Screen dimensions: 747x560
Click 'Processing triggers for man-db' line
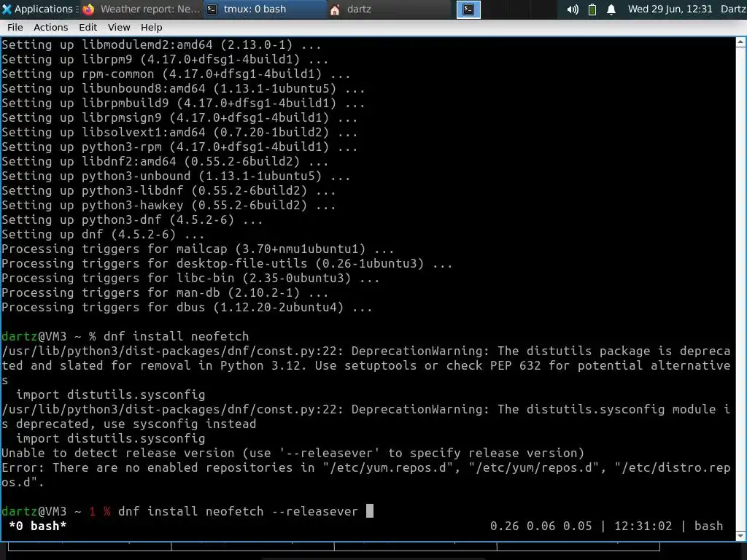165,292
